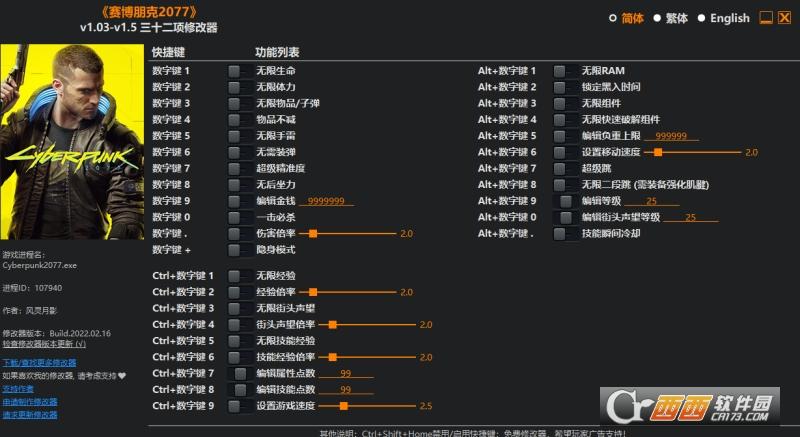Toggle 无限快速破解组件 switch
The height and width of the screenshot is (437, 800).
[565, 120]
